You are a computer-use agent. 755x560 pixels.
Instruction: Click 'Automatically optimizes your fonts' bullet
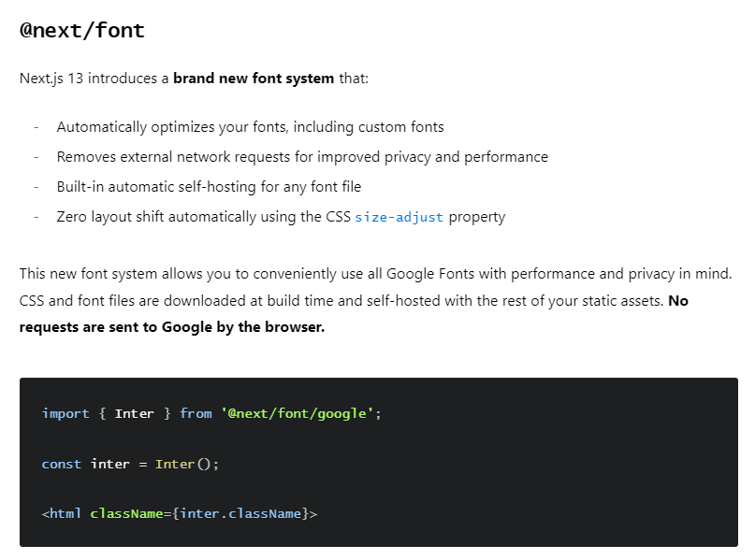click(x=250, y=127)
